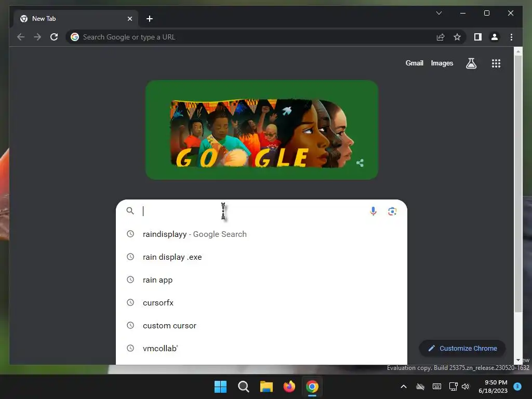The width and height of the screenshot is (532, 399).
Task: Bookmark this tab with the star icon
Action: click(x=457, y=37)
